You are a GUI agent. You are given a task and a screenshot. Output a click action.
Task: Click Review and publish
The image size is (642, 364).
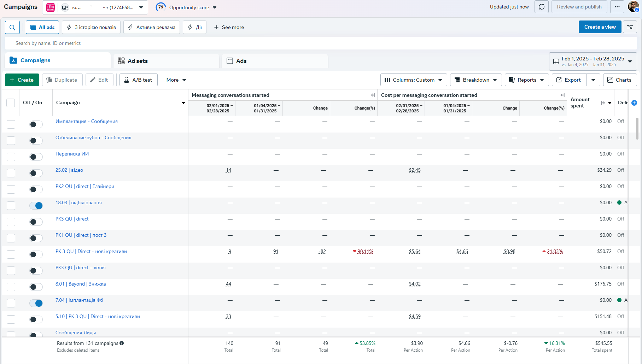click(x=579, y=7)
